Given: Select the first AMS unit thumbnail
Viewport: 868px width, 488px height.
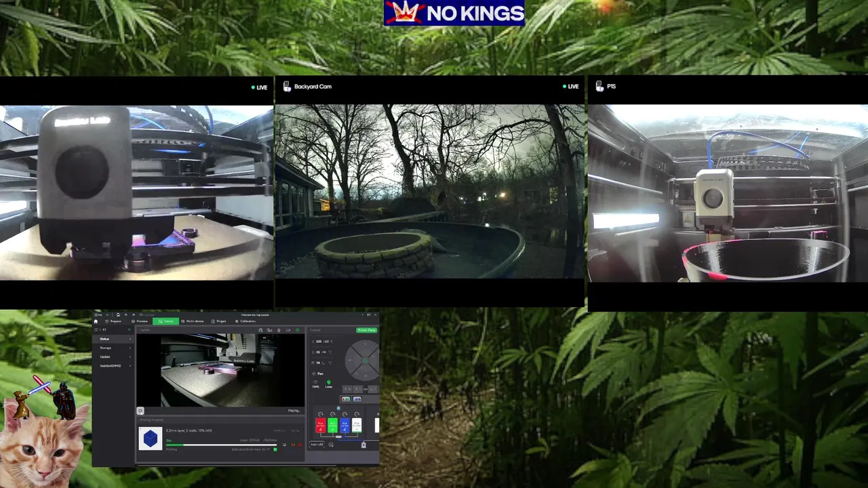Looking at the screenshot, I should (x=346, y=399).
